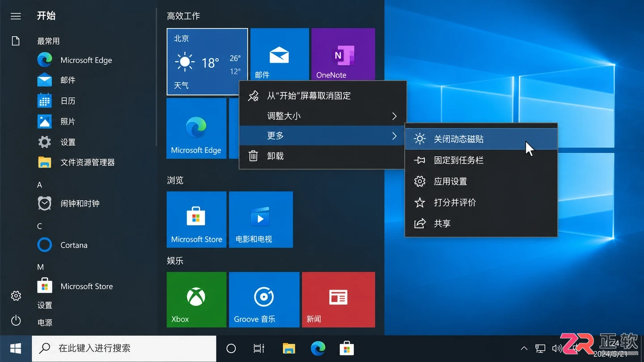This screenshot has width=644, height=362.
Task: Click the Microsoft Store tile under 浏览
Action: (x=196, y=219)
